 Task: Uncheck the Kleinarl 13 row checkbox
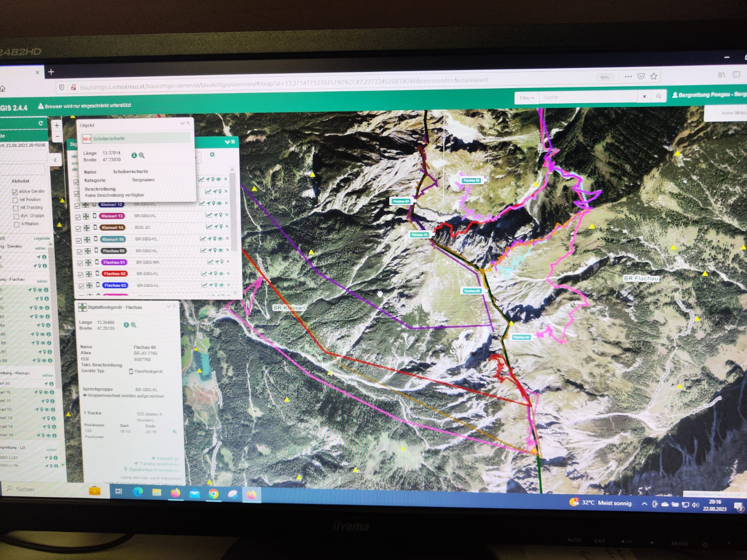(78, 217)
